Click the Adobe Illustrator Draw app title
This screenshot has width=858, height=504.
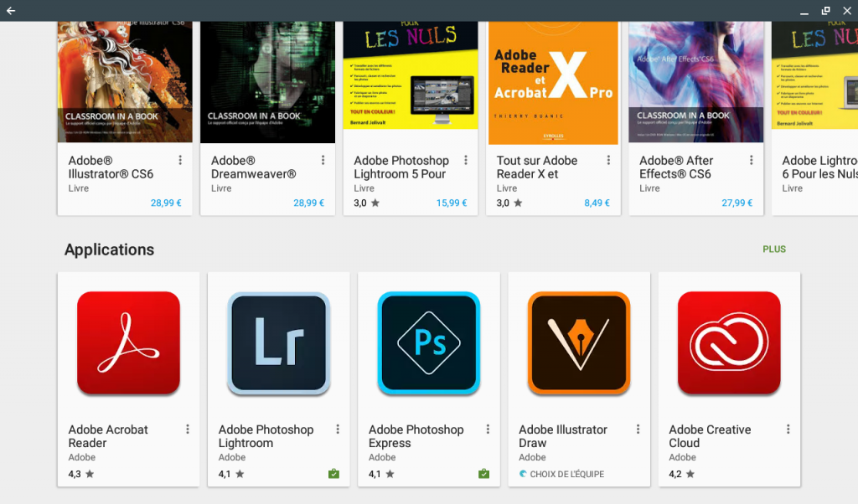tap(563, 436)
